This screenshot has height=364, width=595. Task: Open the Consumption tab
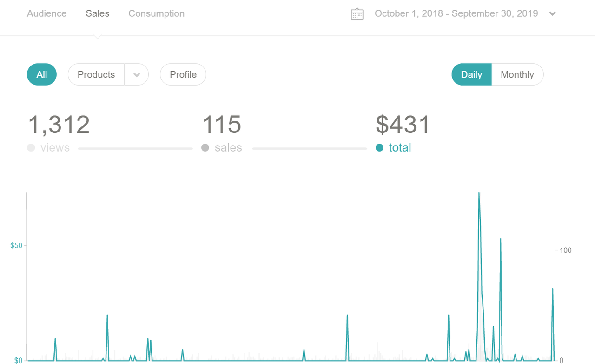156,14
